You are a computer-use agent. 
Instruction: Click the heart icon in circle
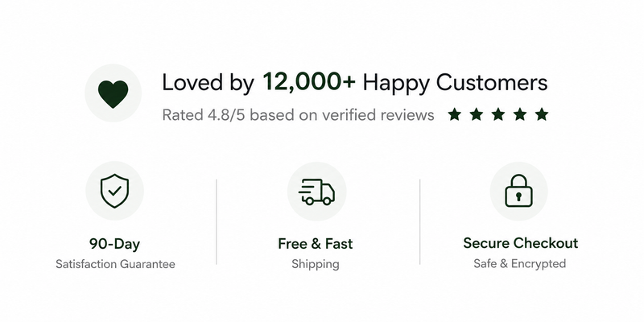click(113, 93)
